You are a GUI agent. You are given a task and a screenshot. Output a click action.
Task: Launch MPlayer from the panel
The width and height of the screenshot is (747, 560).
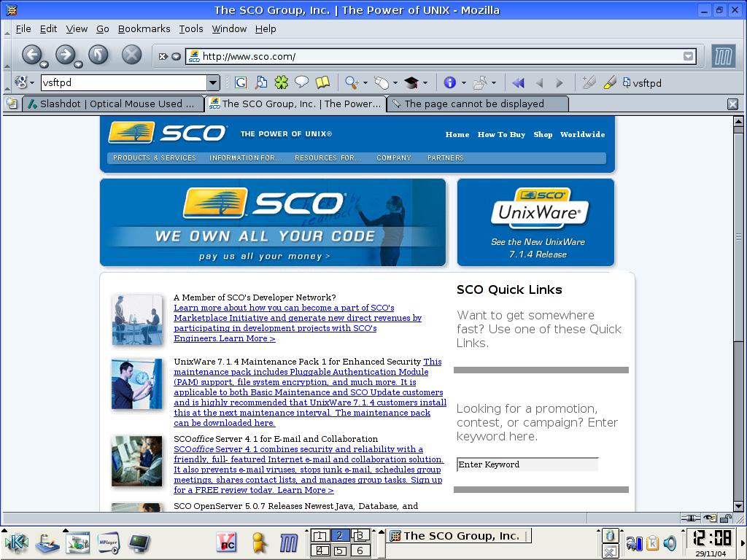pyautogui.click(x=108, y=542)
